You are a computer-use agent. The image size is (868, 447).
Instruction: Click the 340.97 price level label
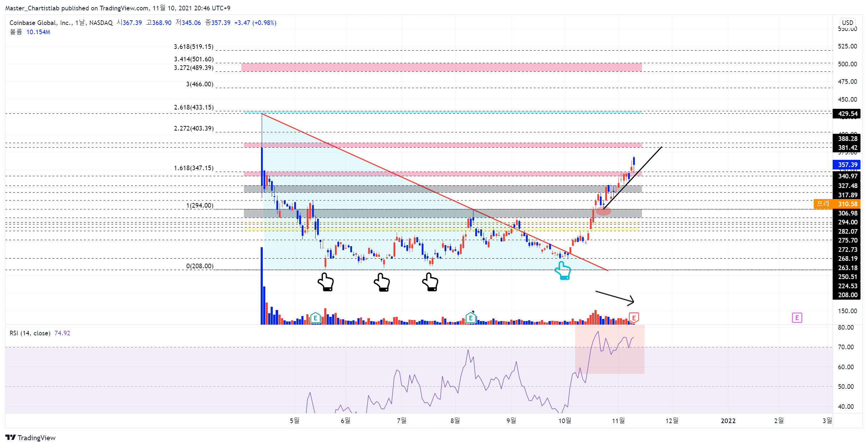point(847,176)
